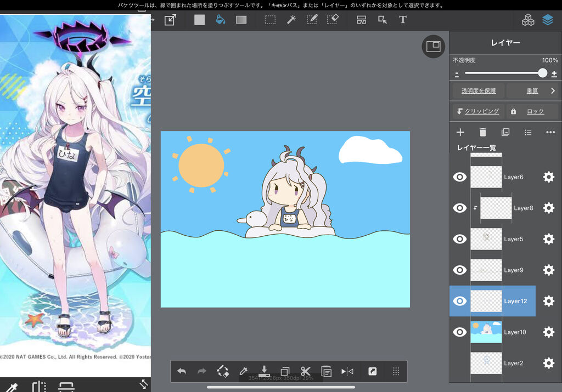Click the reference panel flip icon
The width and height of the screenshot is (562, 392).
[x=39, y=387]
